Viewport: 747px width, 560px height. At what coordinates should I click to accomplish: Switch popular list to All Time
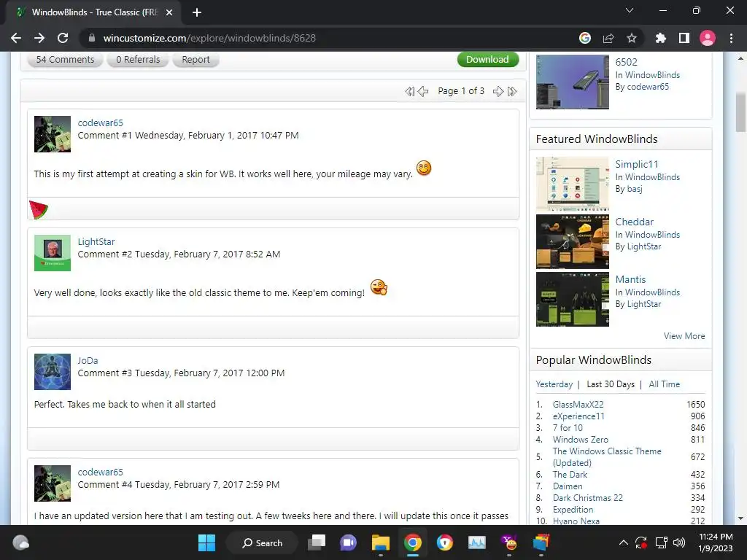coord(664,384)
